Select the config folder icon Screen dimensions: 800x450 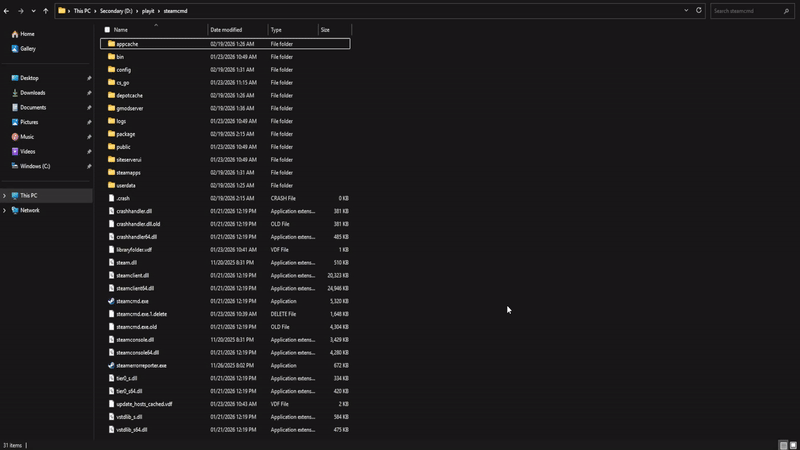coord(111,69)
